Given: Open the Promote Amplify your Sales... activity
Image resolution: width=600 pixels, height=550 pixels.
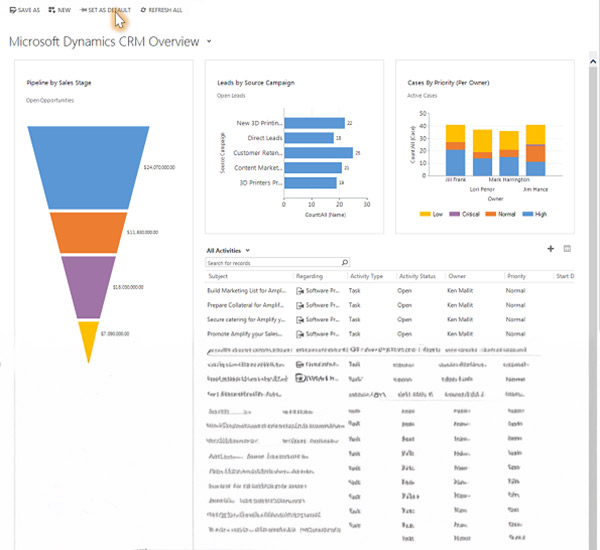Looking at the screenshot, I should pyautogui.click(x=245, y=334).
